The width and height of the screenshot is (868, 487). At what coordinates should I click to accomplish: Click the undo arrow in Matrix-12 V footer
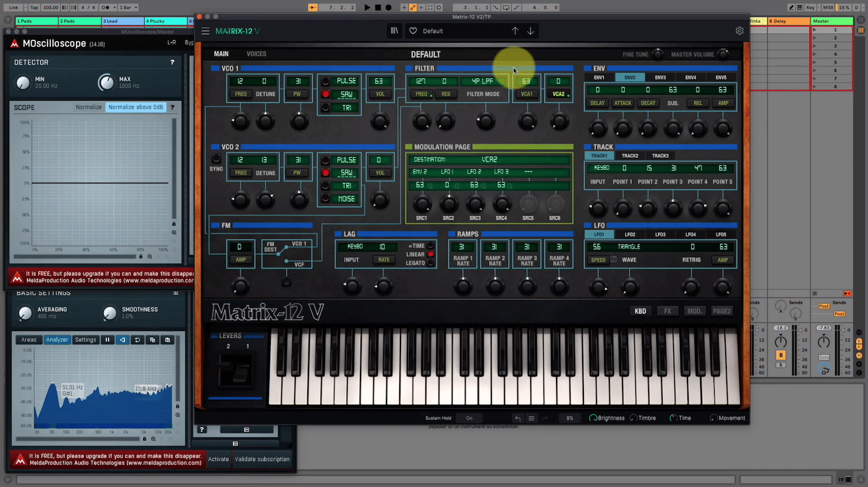[518, 418]
